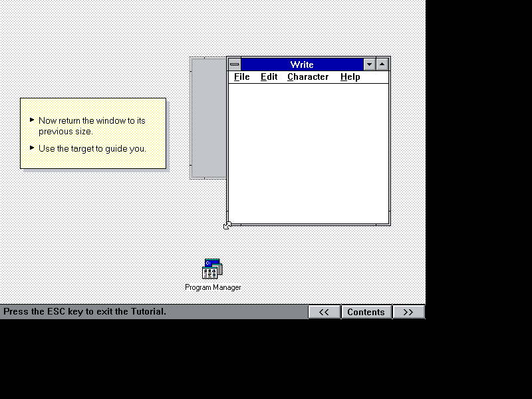Open the File menu in Write
This screenshot has height=399, width=532.
click(x=241, y=76)
